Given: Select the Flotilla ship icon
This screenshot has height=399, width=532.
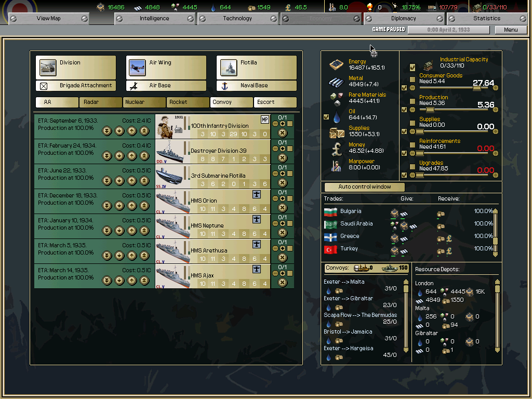Looking at the screenshot, I should [x=228, y=68].
